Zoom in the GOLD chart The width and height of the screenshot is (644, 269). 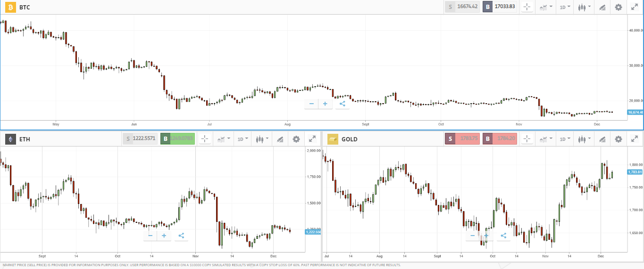(486, 236)
